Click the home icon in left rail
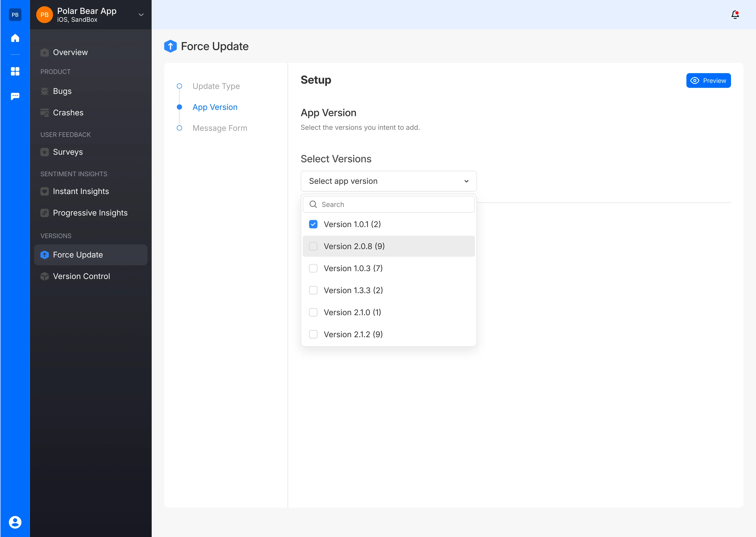This screenshot has height=537, width=756. [15, 38]
